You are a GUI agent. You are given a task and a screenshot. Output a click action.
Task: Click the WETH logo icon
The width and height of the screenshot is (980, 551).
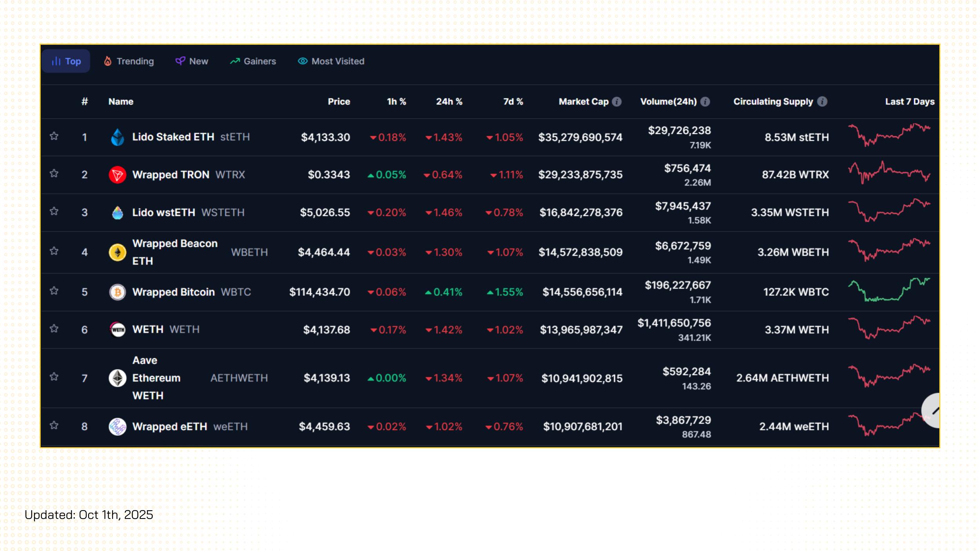[x=117, y=330]
